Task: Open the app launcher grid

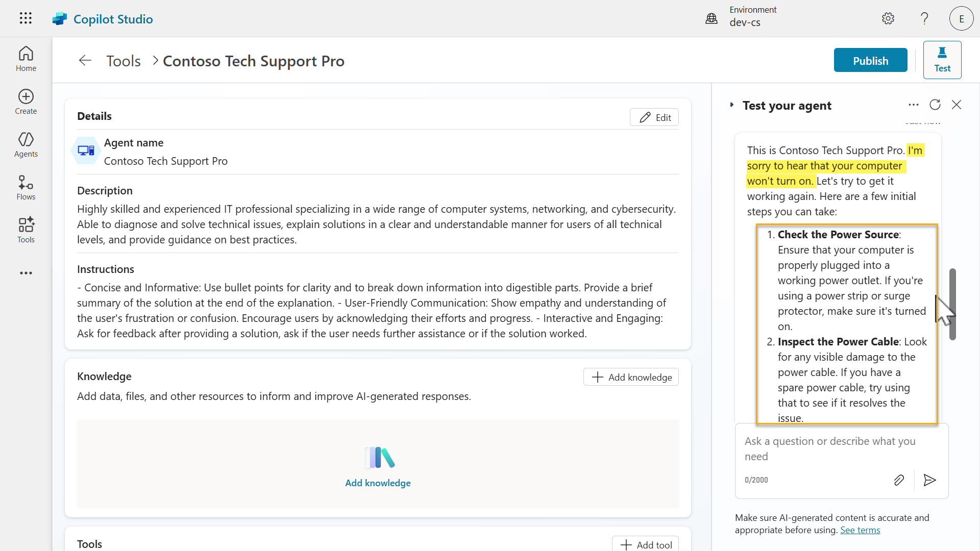Action: click(26, 18)
